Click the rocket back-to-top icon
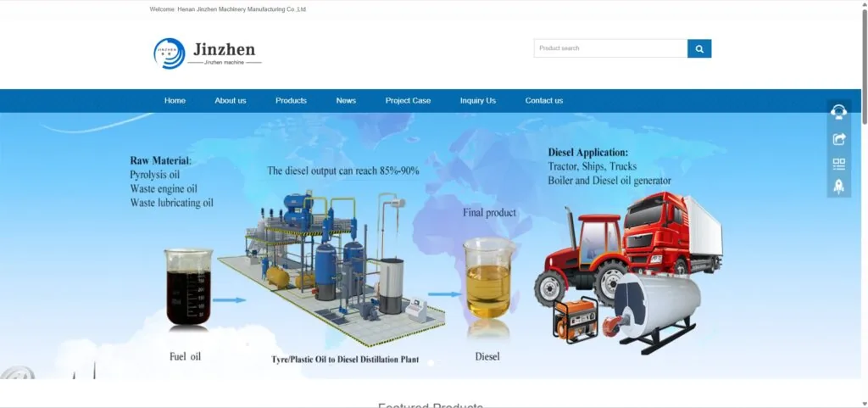The width and height of the screenshot is (868, 408). tap(838, 187)
